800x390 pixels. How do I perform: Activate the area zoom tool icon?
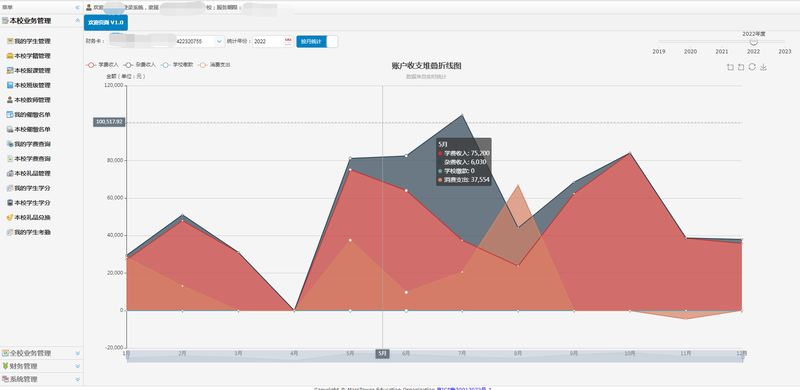pos(730,67)
